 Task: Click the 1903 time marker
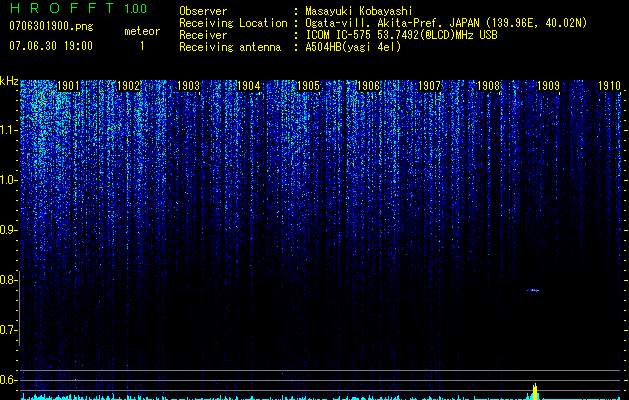coord(189,86)
